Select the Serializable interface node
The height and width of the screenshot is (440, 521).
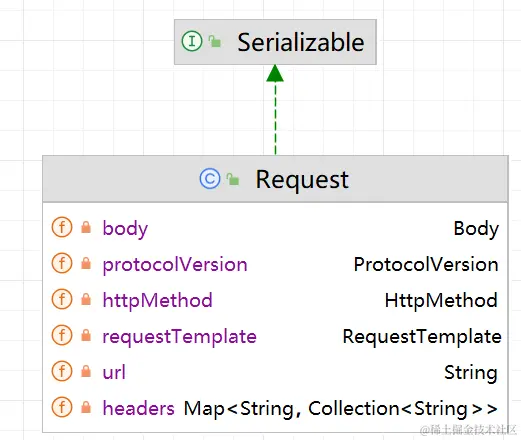coord(275,42)
